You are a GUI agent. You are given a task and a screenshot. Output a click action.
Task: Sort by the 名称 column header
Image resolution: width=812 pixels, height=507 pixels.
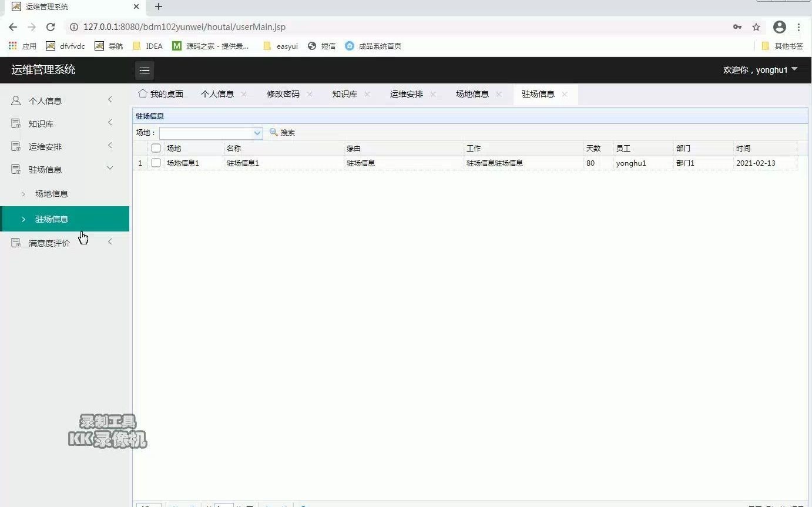click(284, 148)
